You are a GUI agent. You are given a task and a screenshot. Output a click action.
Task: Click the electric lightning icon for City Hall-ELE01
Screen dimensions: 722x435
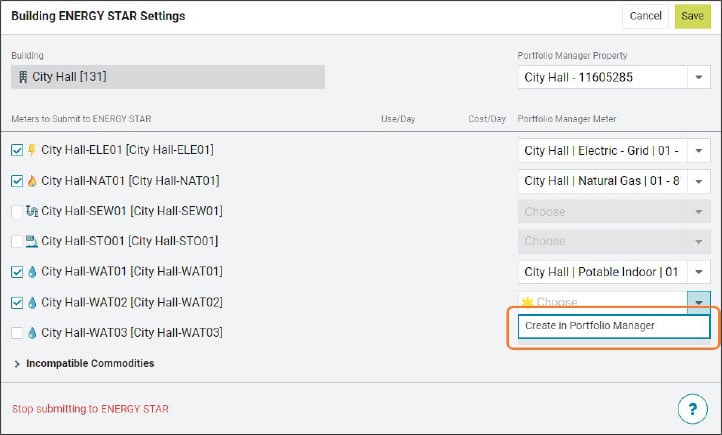click(31, 151)
